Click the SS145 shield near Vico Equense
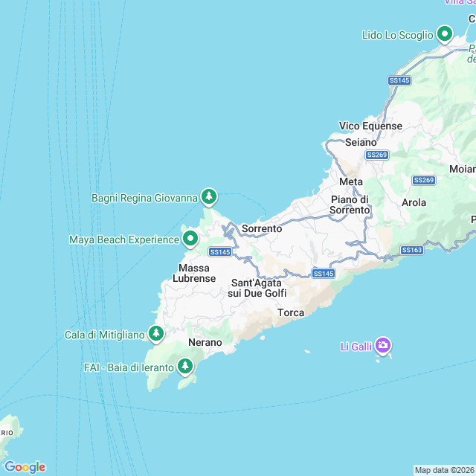 click(399, 80)
